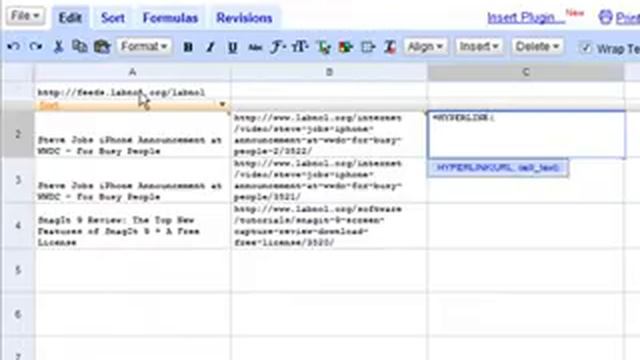Screen dimensions: 640x360
Task: Select row 3 header
Action: pos(18,180)
